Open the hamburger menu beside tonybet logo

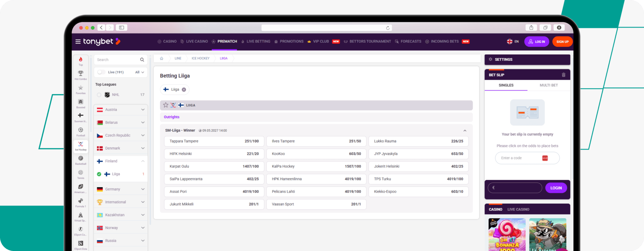point(78,41)
